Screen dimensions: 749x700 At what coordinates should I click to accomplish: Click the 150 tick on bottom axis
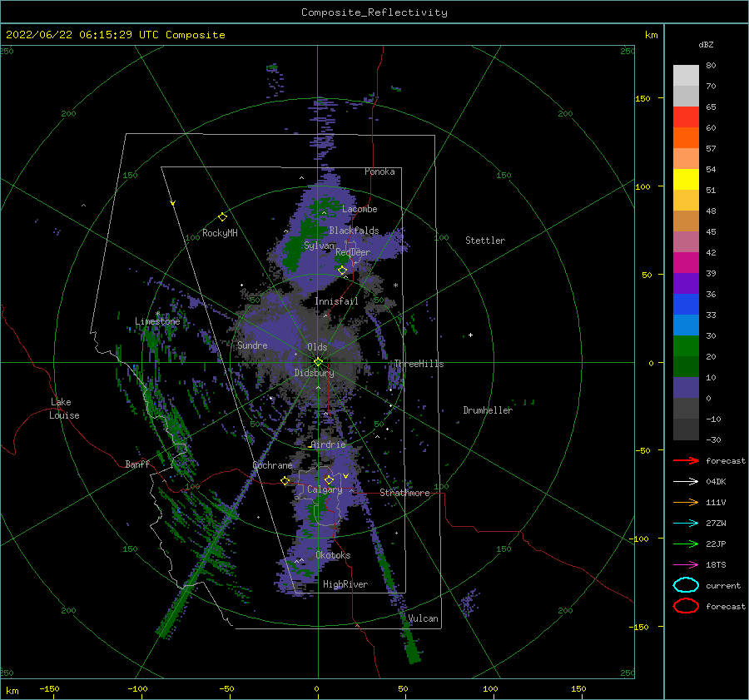point(578,688)
